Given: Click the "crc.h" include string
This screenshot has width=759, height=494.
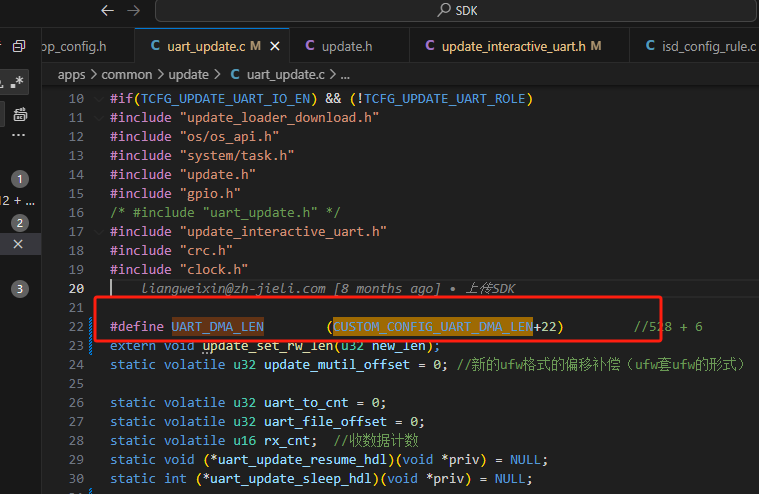Looking at the screenshot, I should [x=206, y=250].
